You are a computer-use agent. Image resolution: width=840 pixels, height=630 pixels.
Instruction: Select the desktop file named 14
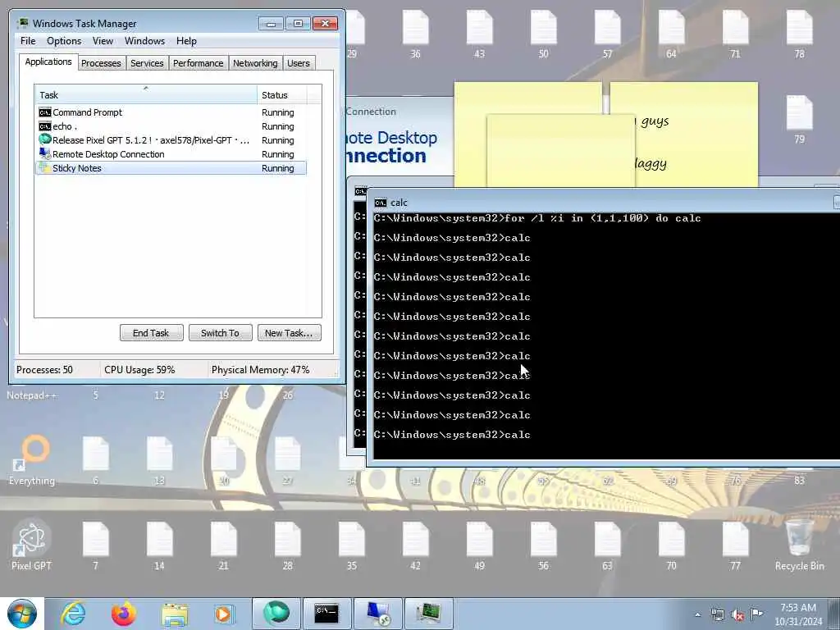[x=160, y=545]
